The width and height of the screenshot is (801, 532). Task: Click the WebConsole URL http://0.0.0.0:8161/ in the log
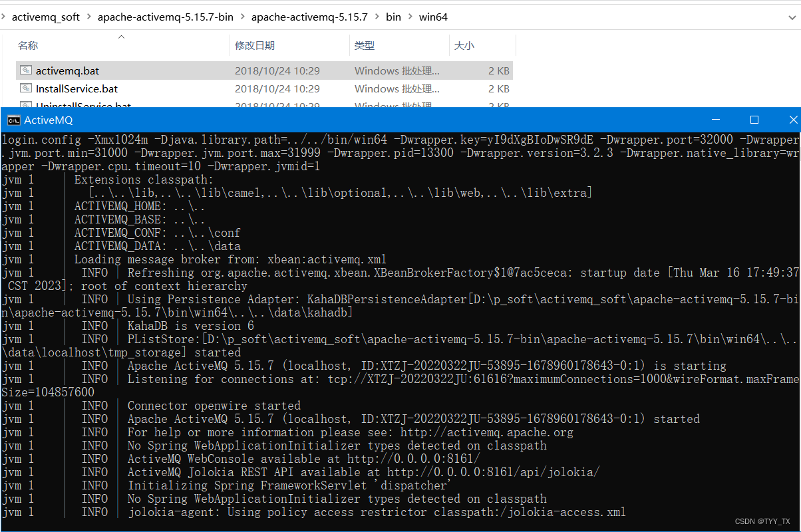pos(414,459)
